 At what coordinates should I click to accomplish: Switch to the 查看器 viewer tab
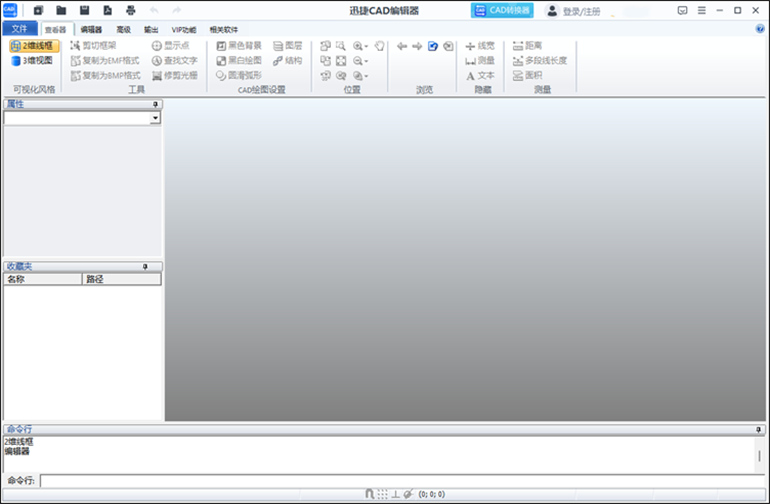tap(55, 29)
